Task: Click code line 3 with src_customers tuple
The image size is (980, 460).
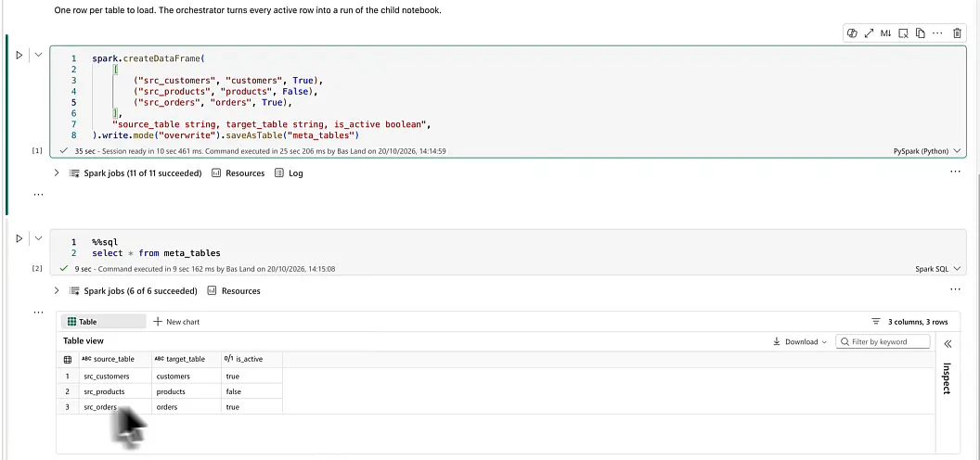Action: pyautogui.click(x=227, y=81)
